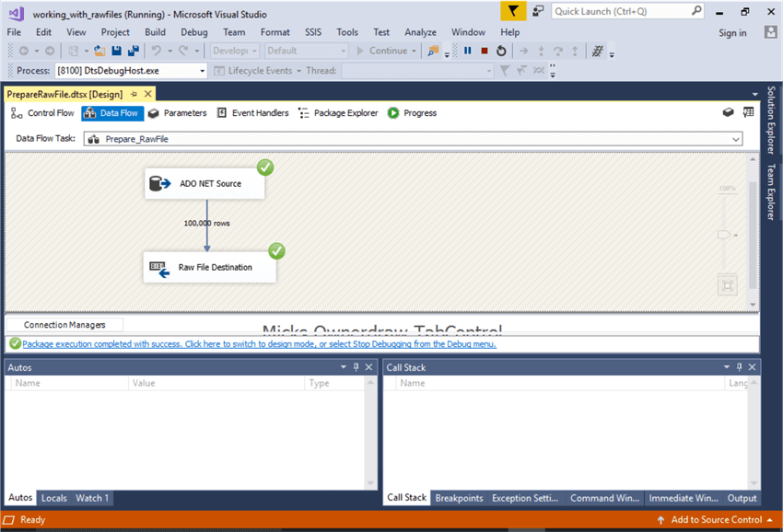The width and height of the screenshot is (783, 532).
Task: Select the ADO NET Source component
Action: coord(205,184)
